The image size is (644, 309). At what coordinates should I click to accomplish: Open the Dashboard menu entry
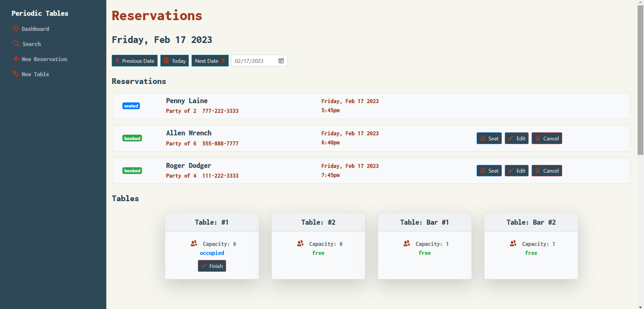point(35,29)
